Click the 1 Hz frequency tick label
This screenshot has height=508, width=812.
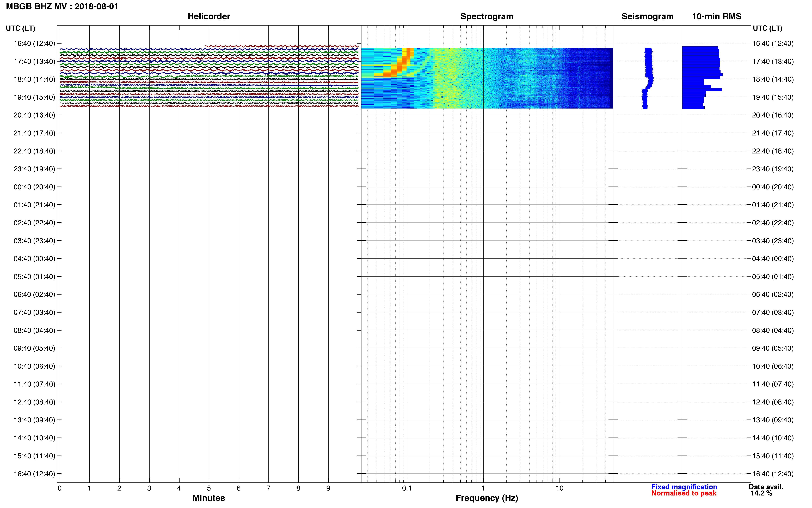(483, 488)
